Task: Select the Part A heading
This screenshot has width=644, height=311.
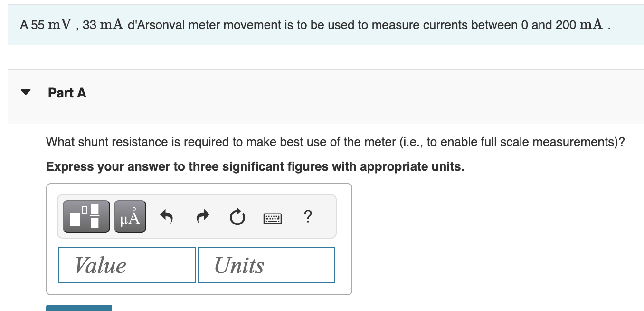Action: [x=66, y=93]
